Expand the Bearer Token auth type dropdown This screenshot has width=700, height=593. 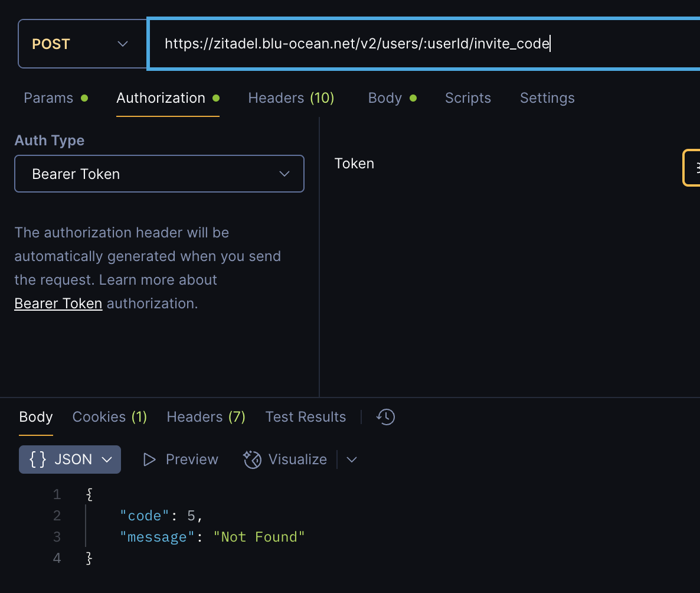coord(159,174)
